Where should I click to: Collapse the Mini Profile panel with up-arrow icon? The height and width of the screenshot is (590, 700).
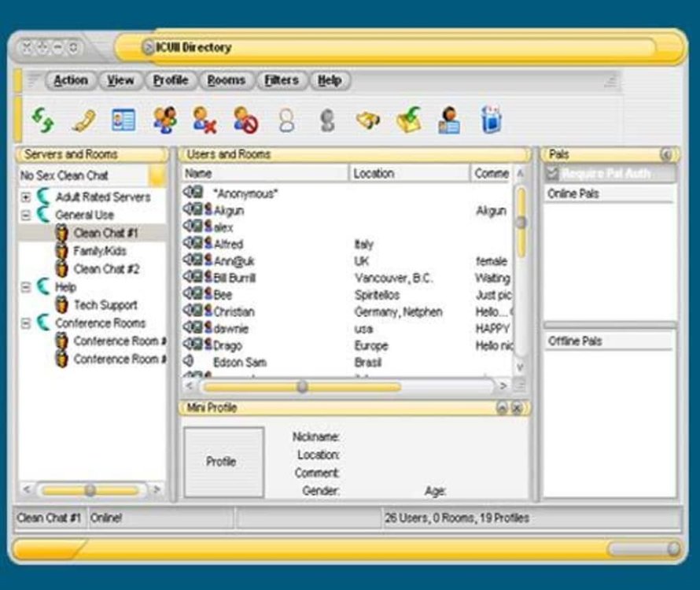click(502, 407)
